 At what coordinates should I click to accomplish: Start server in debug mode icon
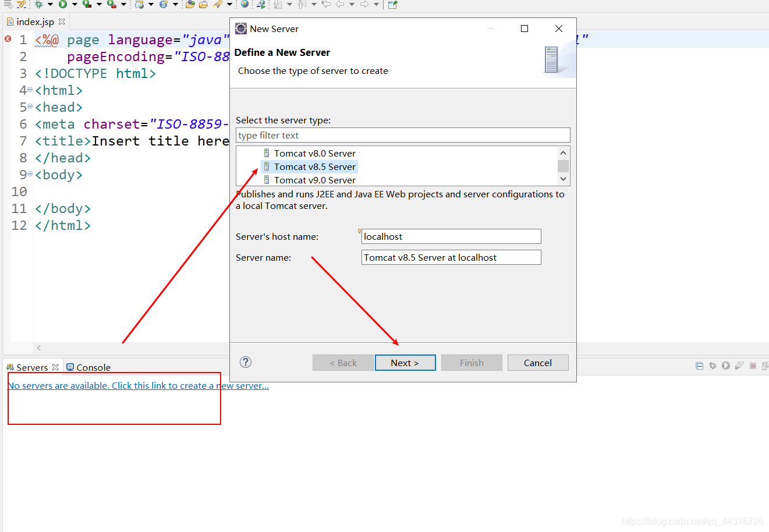(x=713, y=366)
